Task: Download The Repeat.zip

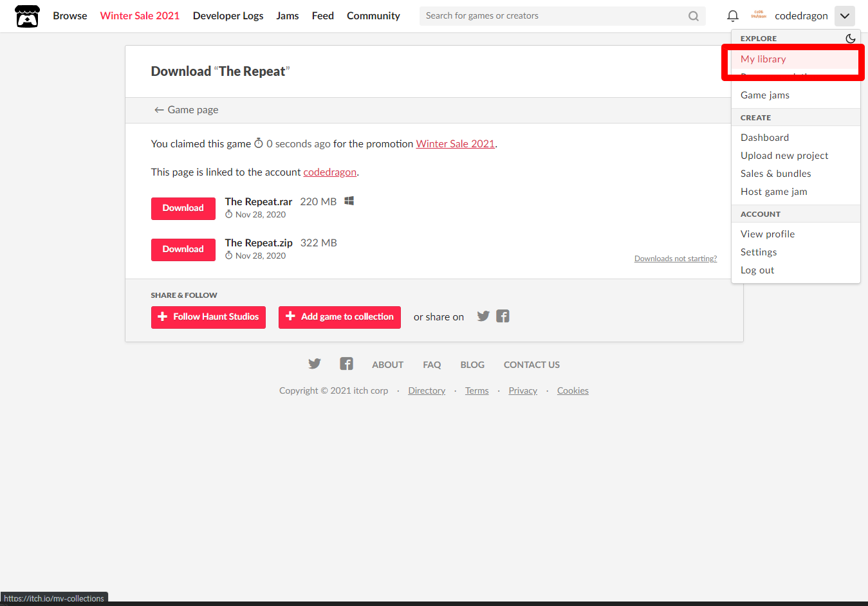Action: tap(183, 250)
